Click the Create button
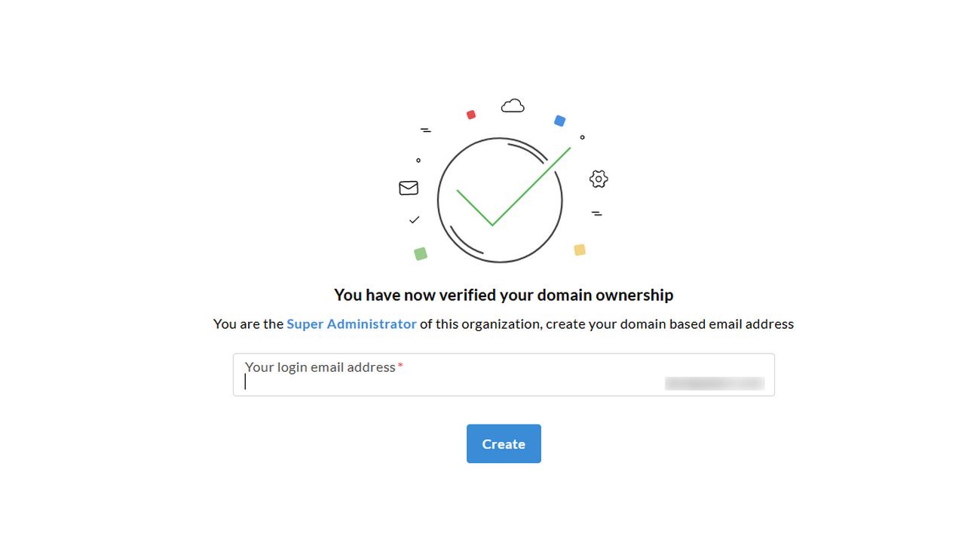 (503, 443)
